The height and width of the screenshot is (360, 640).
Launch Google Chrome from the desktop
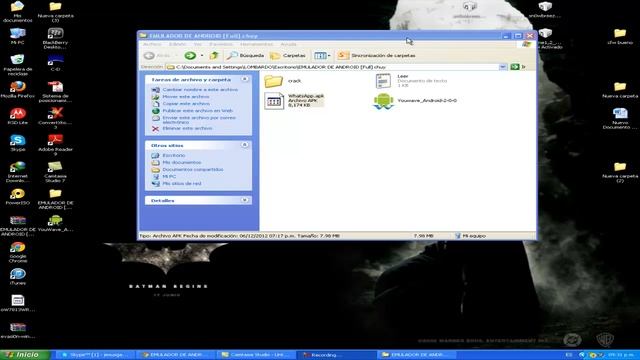tap(17, 252)
